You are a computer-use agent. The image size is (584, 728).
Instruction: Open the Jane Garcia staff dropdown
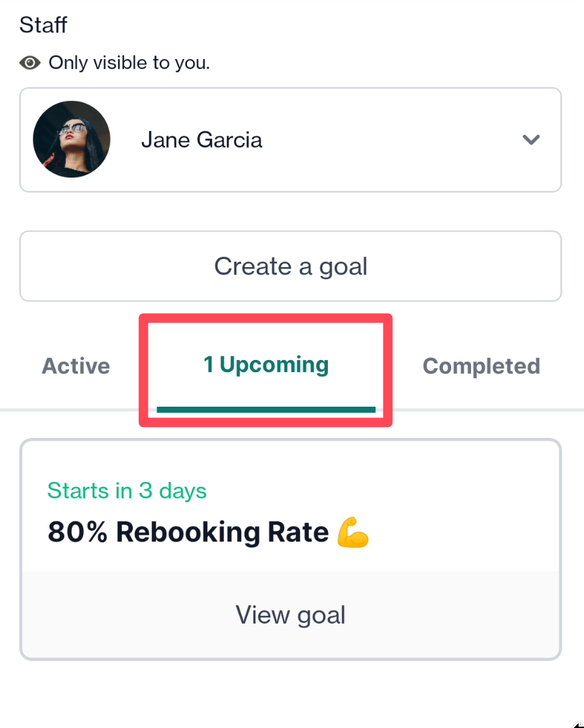(291, 140)
